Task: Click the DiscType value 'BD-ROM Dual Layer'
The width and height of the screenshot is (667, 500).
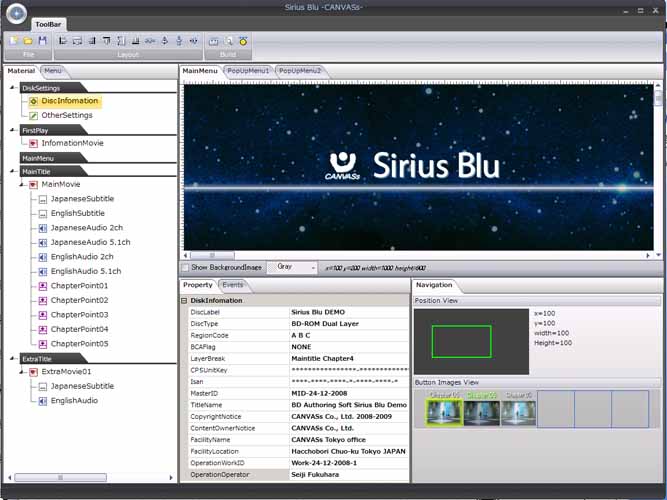Action: 325,324
